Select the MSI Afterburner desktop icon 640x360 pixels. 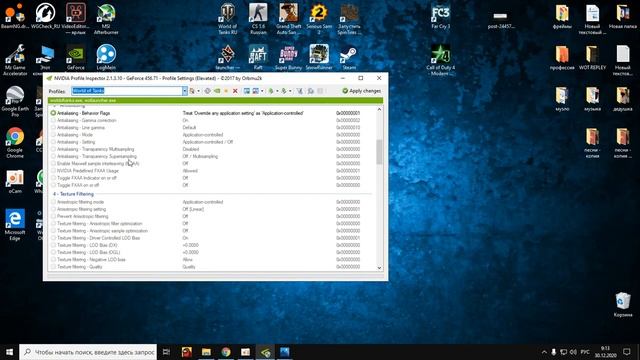coord(106,19)
